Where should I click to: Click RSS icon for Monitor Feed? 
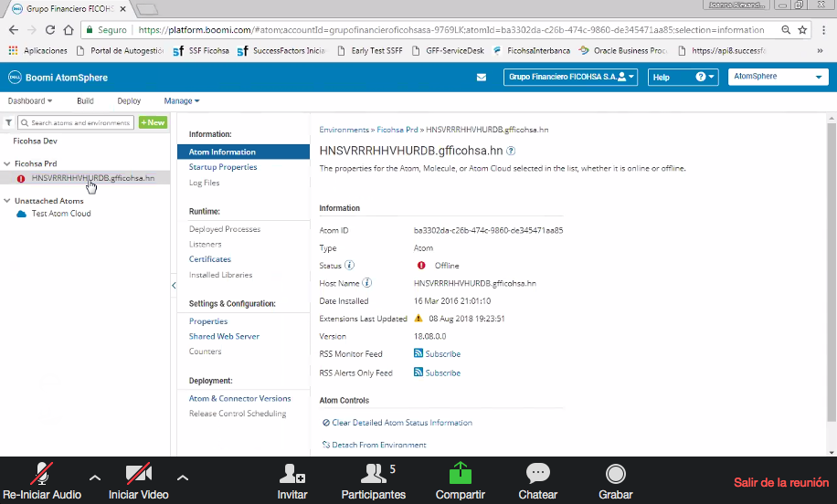(x=418, y=353)
